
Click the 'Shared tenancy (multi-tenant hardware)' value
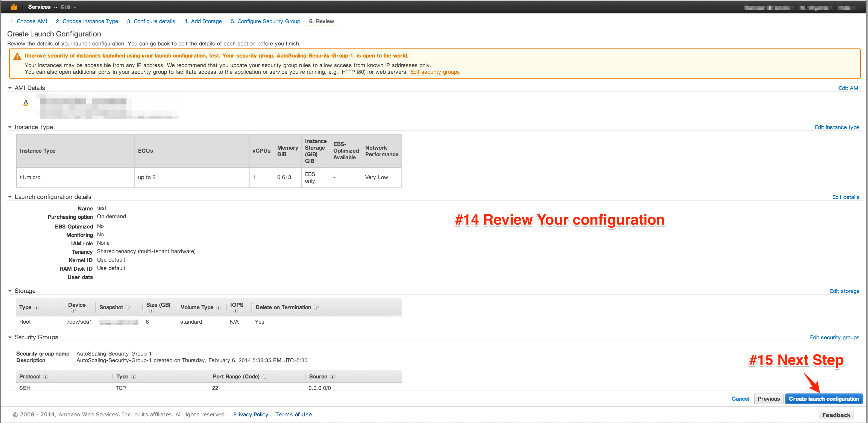(146, 251)
